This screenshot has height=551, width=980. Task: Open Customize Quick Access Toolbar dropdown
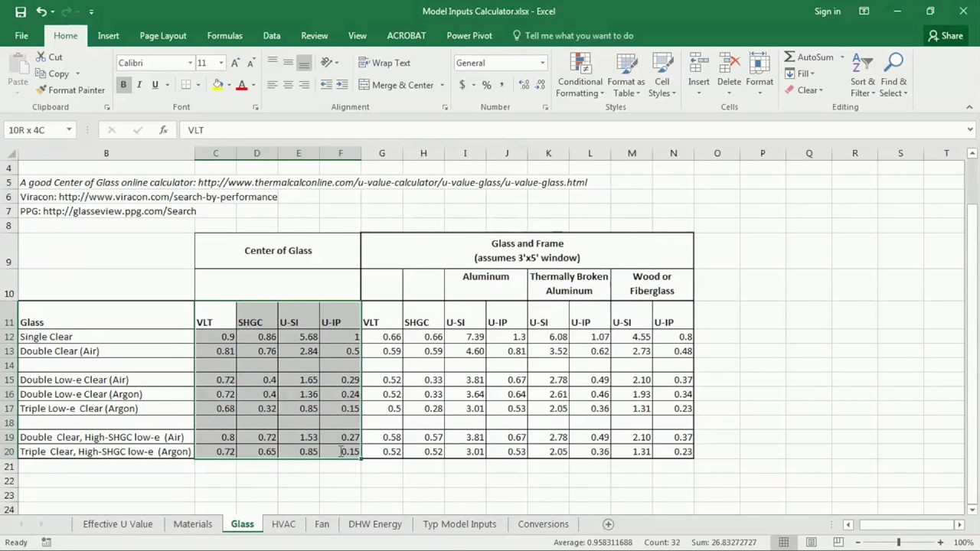[x=91, y=11]
